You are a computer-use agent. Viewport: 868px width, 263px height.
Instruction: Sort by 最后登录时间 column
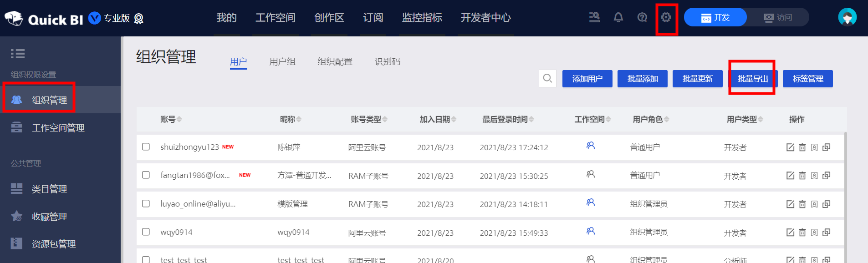531,119
